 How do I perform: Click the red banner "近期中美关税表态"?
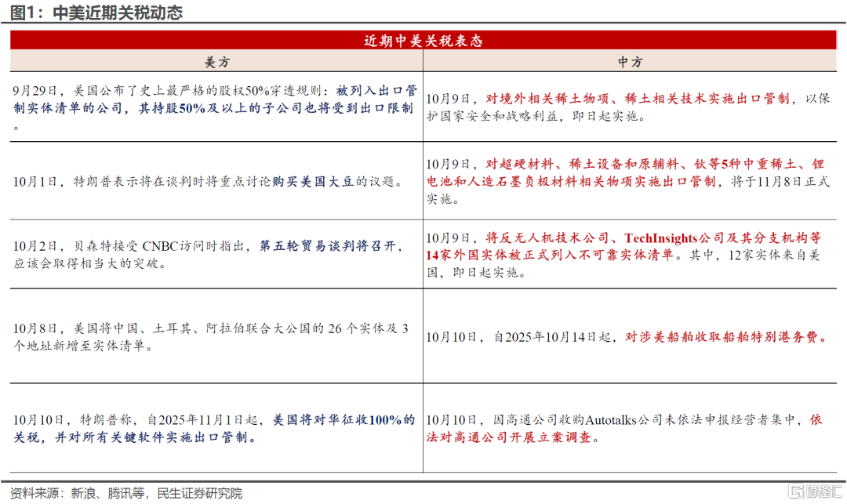tap(423, 41)
